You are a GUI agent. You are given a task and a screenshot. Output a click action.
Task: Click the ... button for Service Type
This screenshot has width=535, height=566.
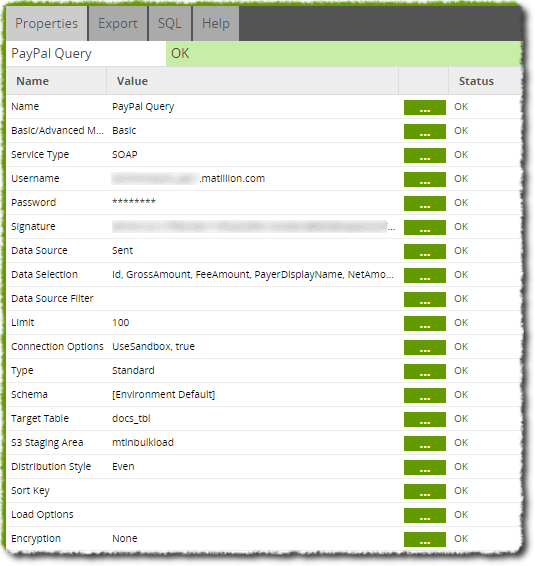point(425,156)
